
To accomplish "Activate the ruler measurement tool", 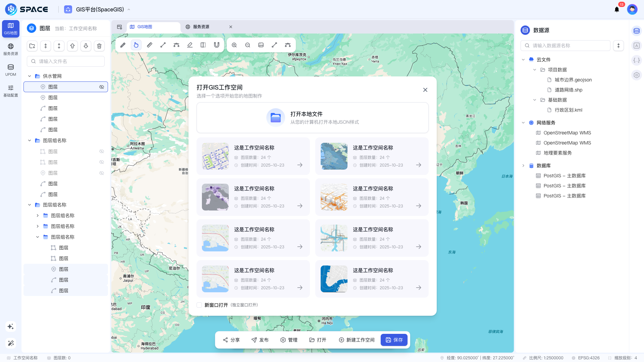I will [150, 45].
